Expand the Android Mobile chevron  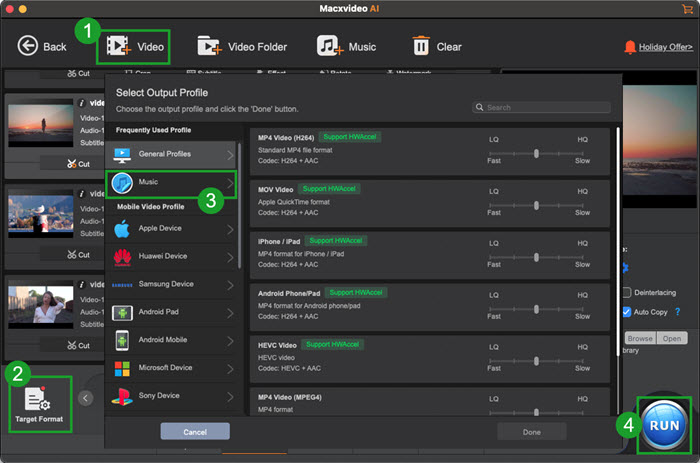click(x=230, y=341)
